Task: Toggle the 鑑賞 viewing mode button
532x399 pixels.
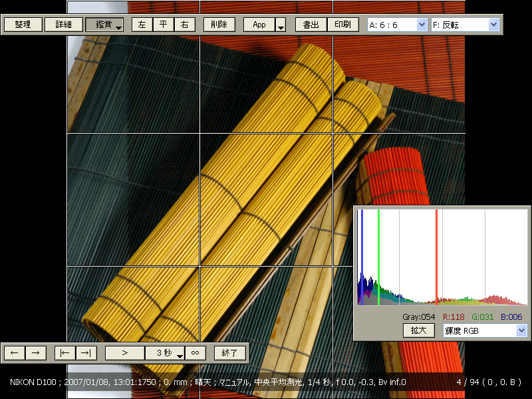Action: 104,25
